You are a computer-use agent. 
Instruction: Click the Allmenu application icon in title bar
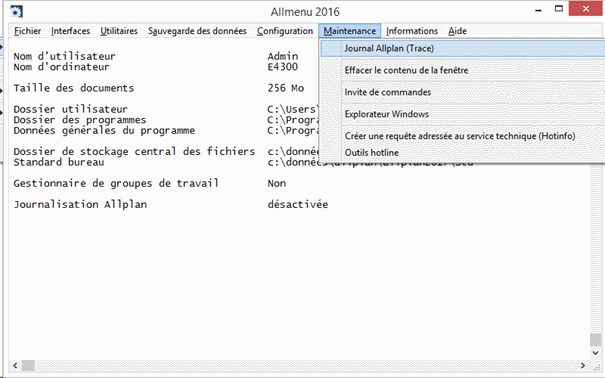[16, 11]
